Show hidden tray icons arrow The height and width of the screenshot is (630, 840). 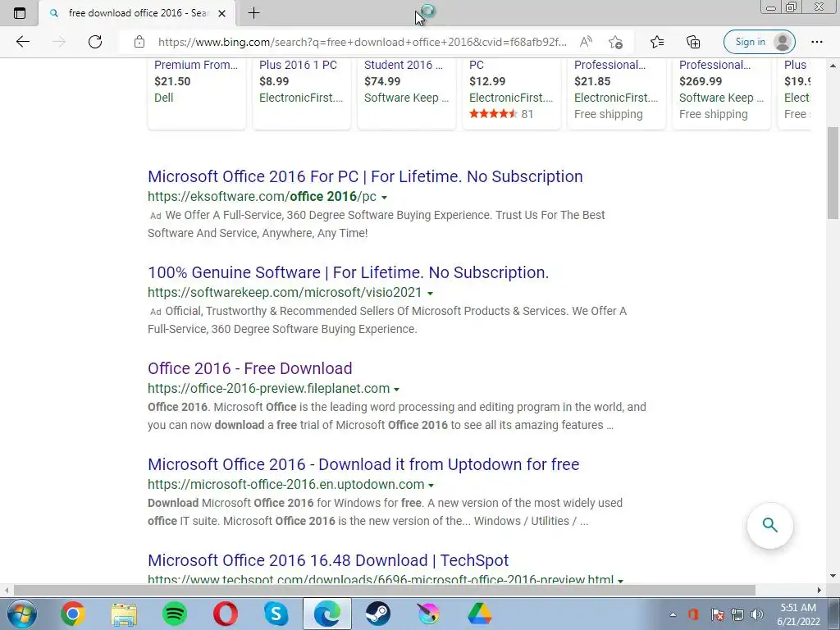tap(673, 614)
